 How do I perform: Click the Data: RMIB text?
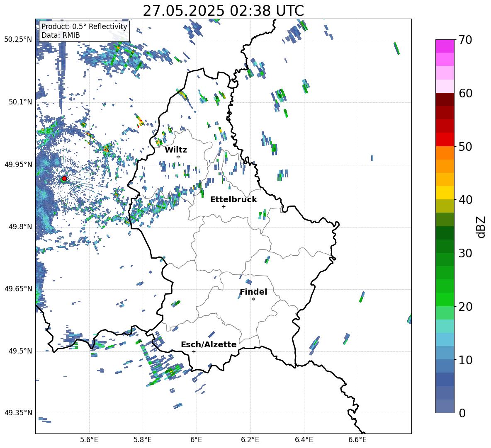[61, 35]
